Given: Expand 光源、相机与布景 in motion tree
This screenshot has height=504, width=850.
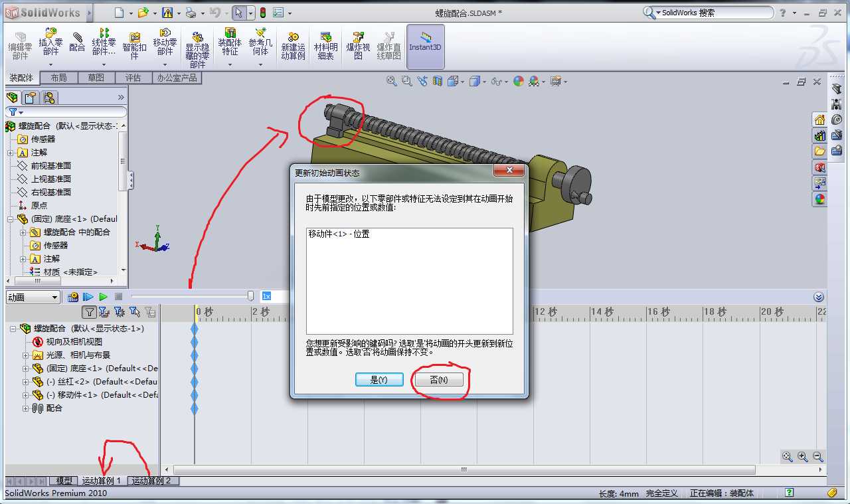Looking at the screenshot, I should coord(25,355).
